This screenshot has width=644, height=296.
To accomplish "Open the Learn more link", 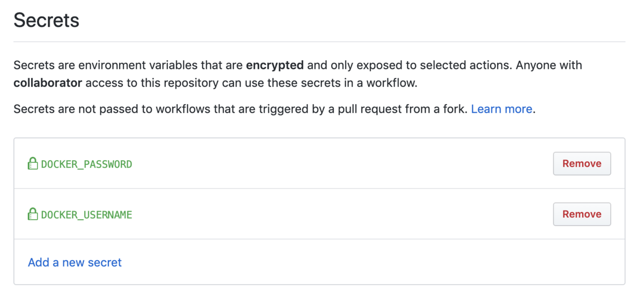I will [x=501, y=109].
